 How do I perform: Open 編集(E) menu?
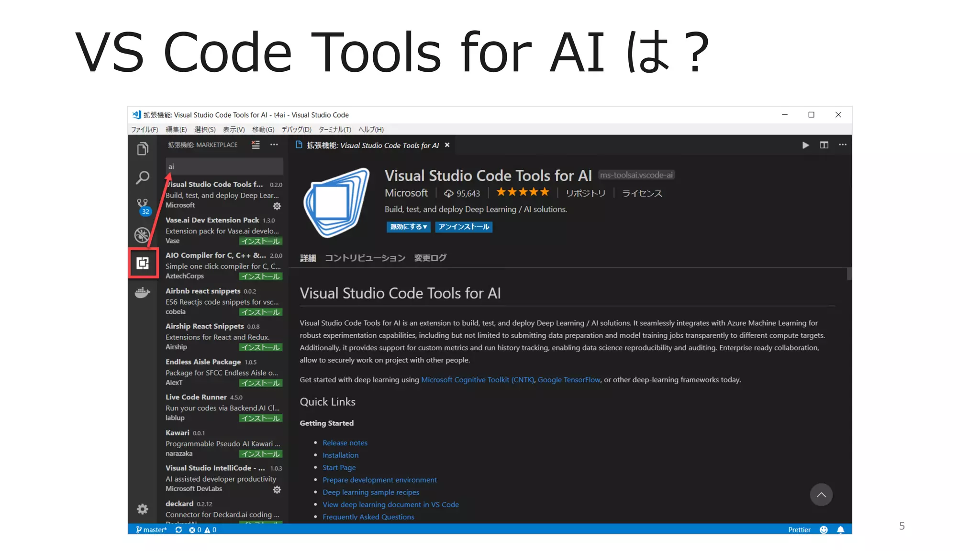point(176,130)
